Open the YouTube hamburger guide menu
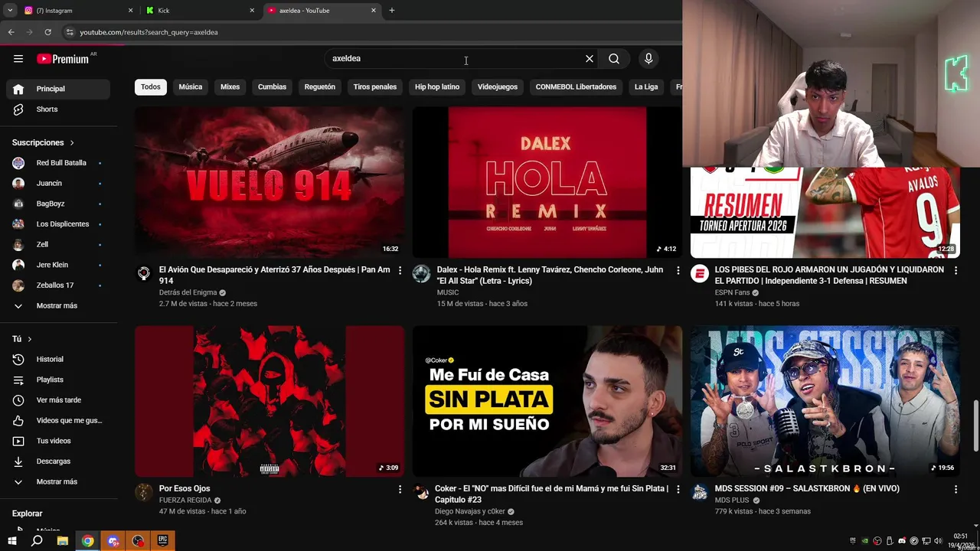This screenshot has width=980, height=551. pos(18,59)
